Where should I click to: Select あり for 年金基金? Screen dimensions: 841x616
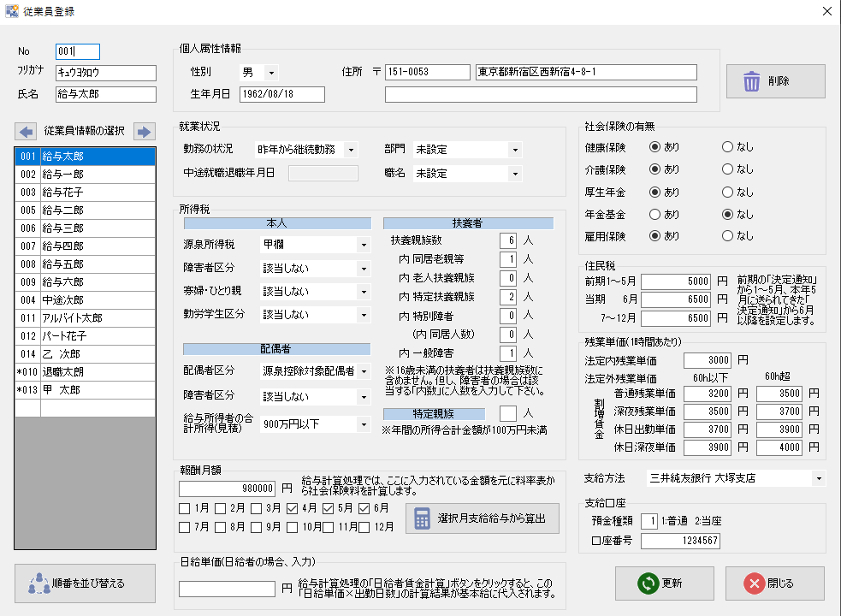click(x=655, y=214)
